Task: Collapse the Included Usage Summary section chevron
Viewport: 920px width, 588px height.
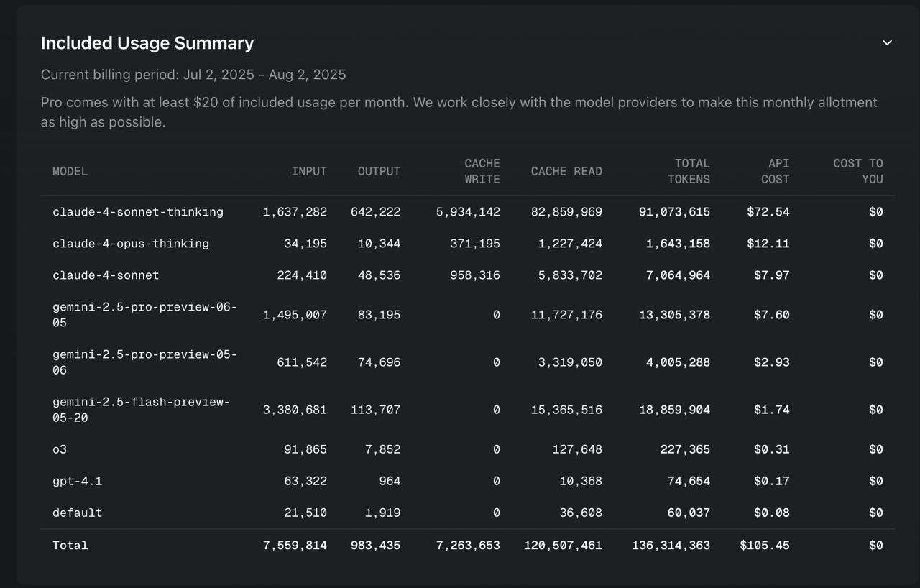Action: pos(887,42)
